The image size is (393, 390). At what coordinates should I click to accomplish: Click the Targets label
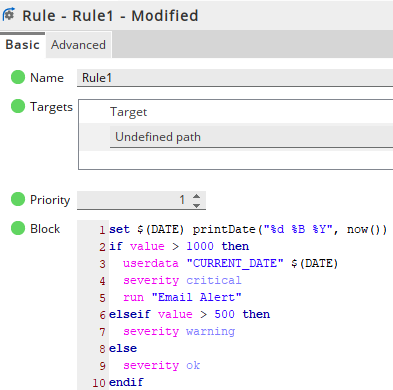(51, 107)
